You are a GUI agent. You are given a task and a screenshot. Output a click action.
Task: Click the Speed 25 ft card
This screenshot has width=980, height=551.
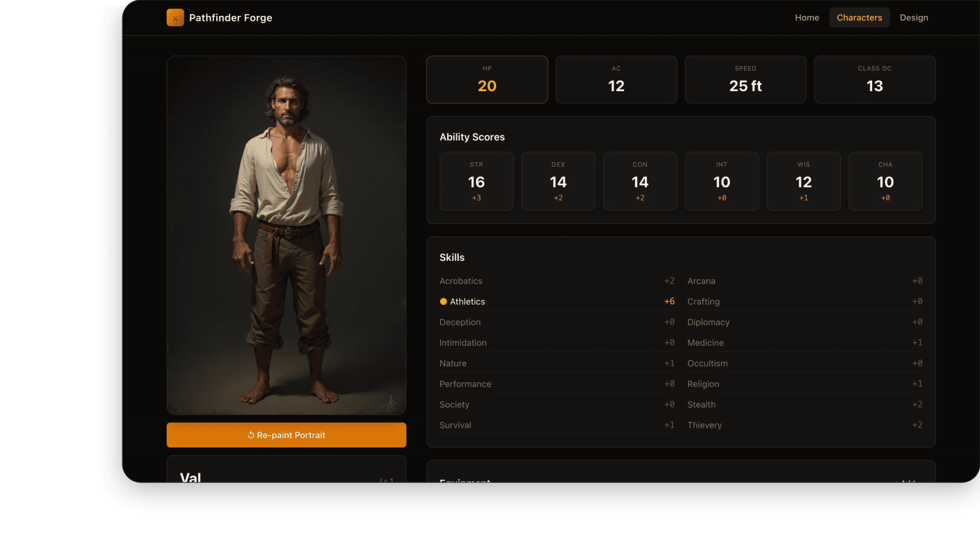[745, 80]
